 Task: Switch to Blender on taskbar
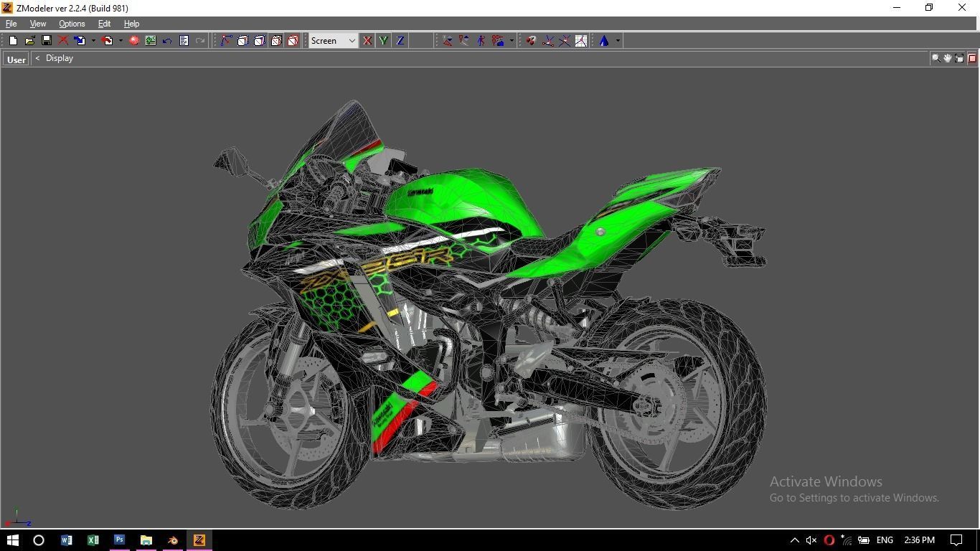pyautogui.click(x=172, y=540)
